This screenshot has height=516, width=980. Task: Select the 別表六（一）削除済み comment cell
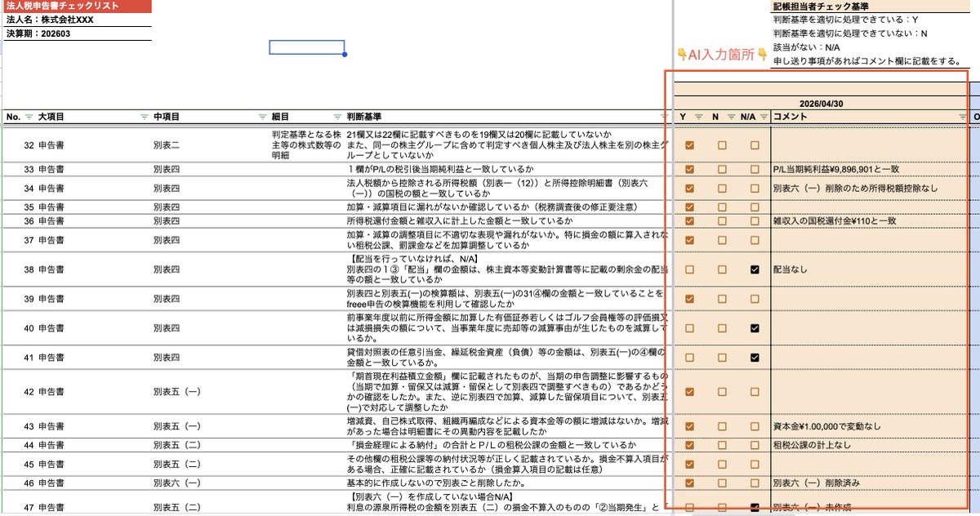click(870, 483)
